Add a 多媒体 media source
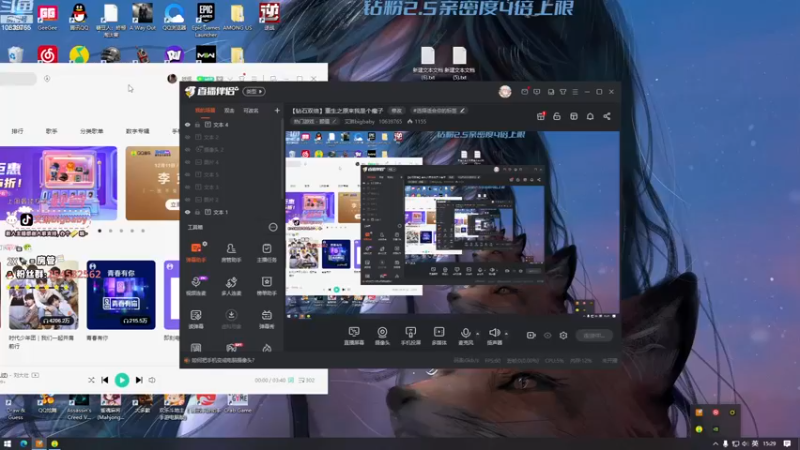This screenshot has width=800, height=450. point(439,336)
